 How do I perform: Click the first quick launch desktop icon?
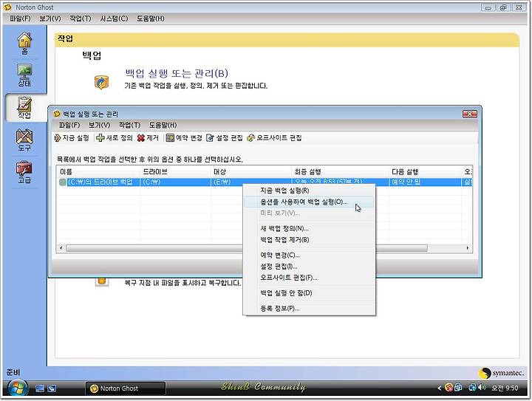coord(40,388)
